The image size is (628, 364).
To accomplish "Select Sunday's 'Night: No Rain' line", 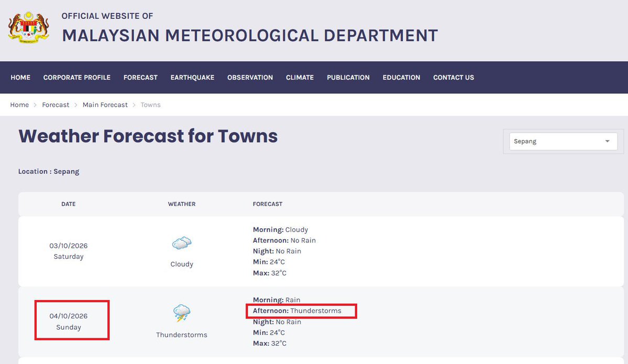I will (277, 322).
